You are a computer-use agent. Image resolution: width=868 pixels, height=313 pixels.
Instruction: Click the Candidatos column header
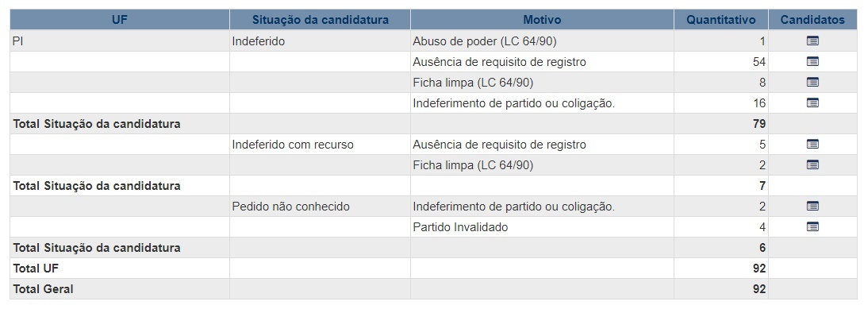pos(812,20)
